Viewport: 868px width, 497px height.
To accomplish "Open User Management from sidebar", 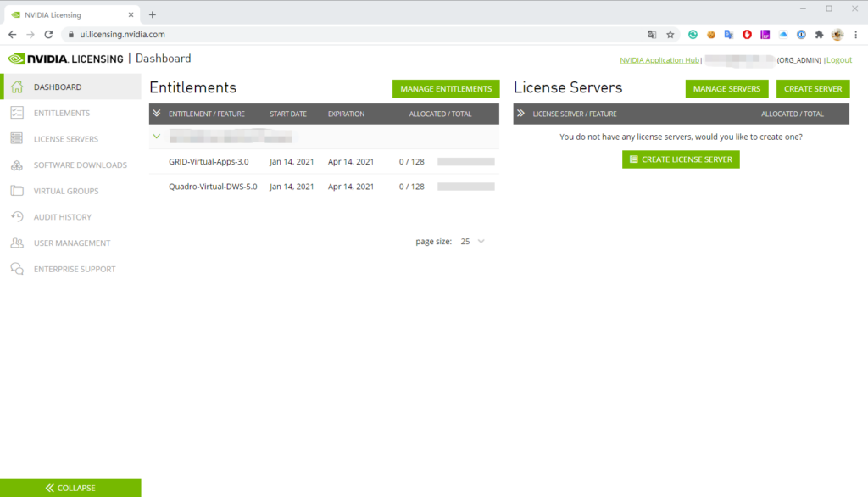I will (x=18, y=243).
